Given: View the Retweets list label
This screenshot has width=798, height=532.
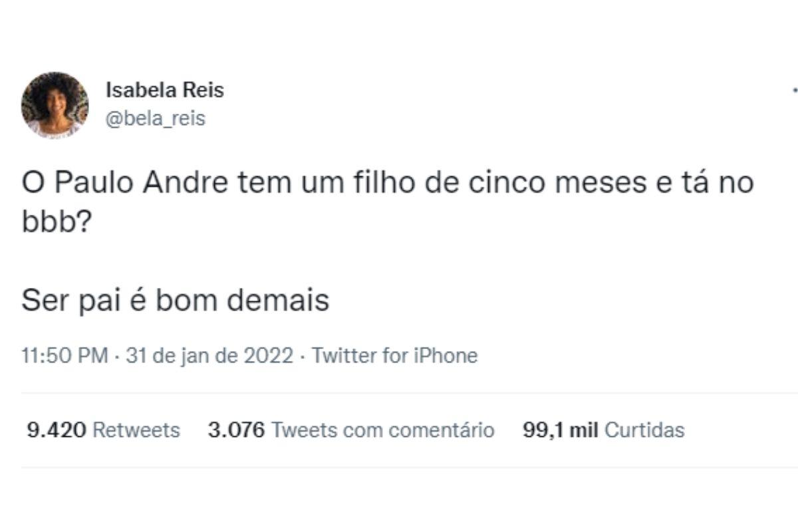Looking at the screenshot, I should [136, 430].
